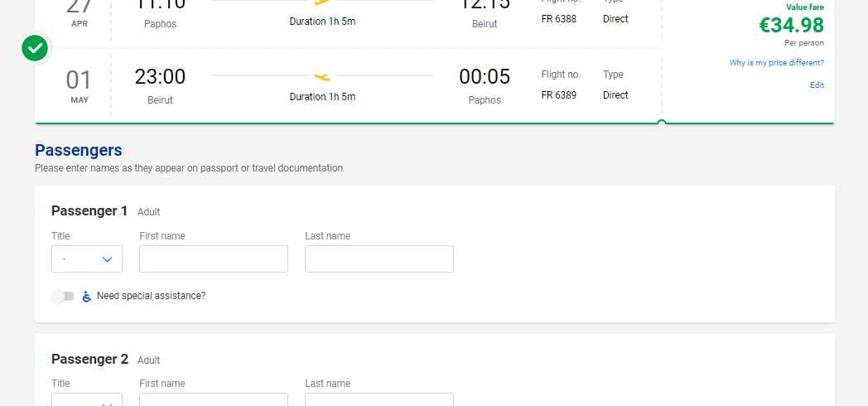Click the wheelchair accessibility icon for Passenger 1
The height and width of the screenshot is (406, 868).
(x=86, y=297)
